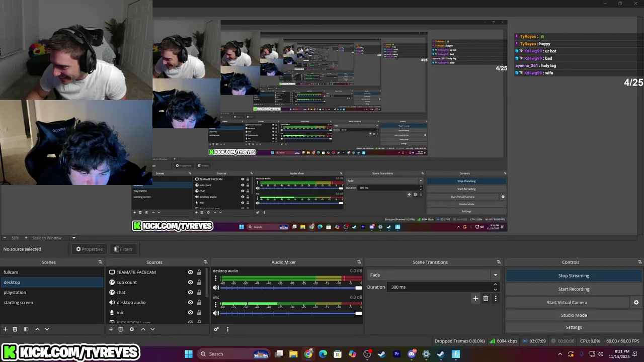Click Sources list scrollbar
Viewport: 644px width, 362px height.
click(x=206, y=282)
